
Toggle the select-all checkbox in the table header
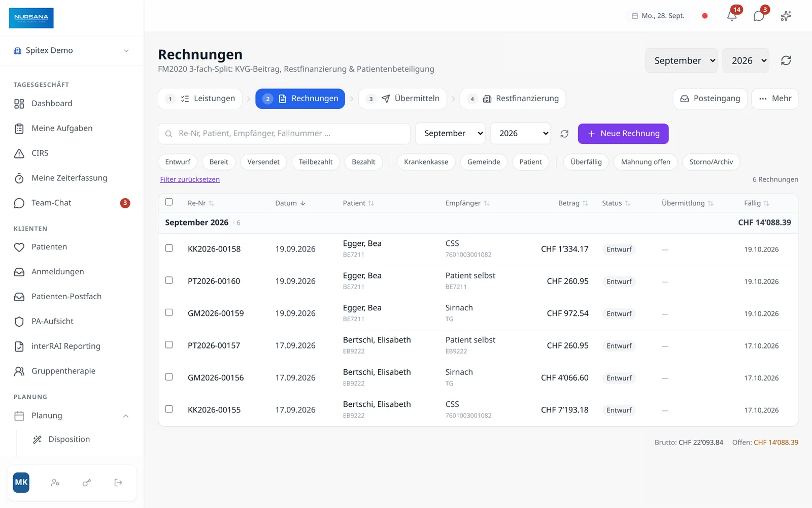169,202
